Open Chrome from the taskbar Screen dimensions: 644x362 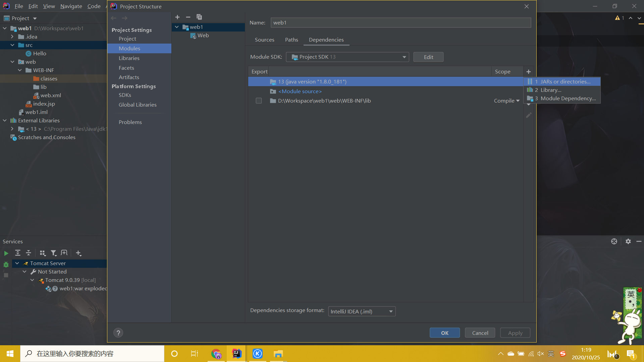216,354
